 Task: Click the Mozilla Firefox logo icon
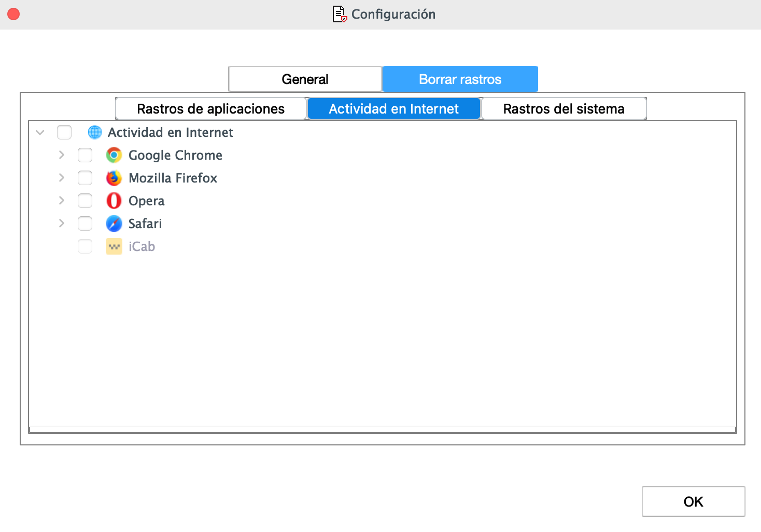(114, 178)
